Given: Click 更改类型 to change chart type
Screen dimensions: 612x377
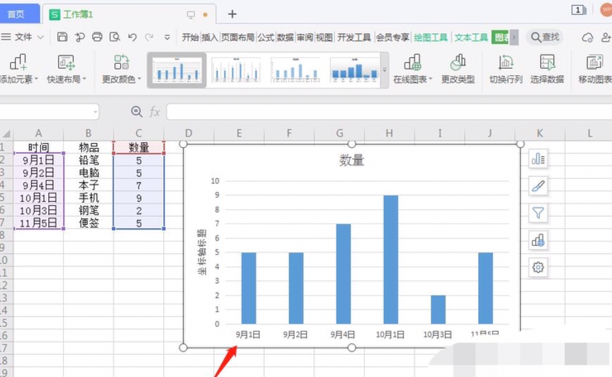Looking at the screenshot, I should 458,69.
